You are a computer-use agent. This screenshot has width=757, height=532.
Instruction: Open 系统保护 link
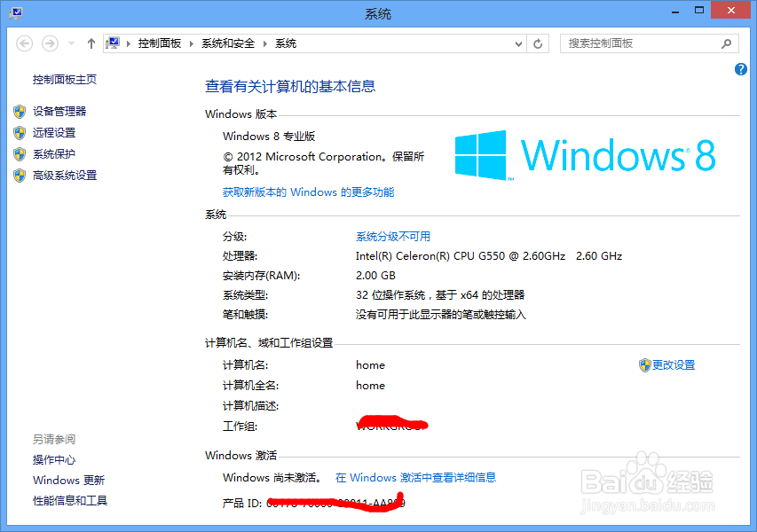pyautogui.click(x=54, y=154)
